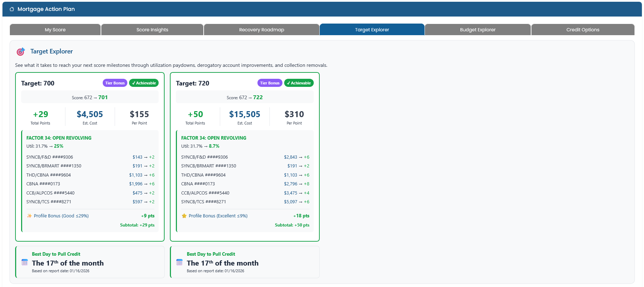Screen dimensions: 644x287
Task: Go to the Recovery Roadmap tab
Action: (261, 30)
